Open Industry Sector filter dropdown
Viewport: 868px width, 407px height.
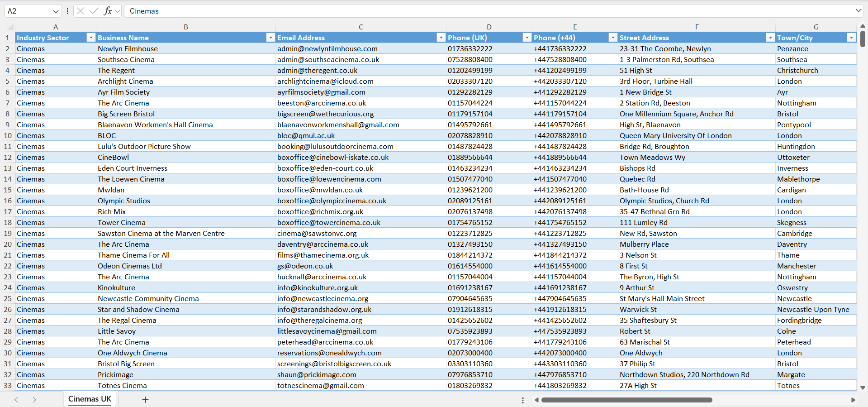click(x=91, y=38)
